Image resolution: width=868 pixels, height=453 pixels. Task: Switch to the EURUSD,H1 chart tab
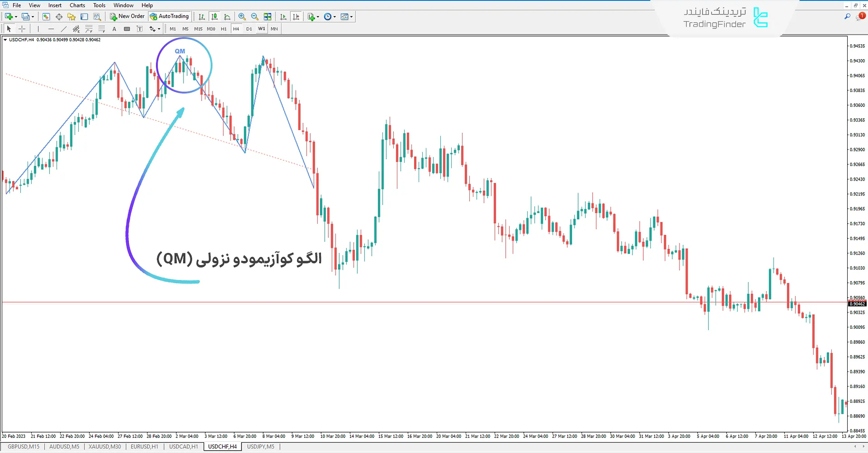(x=144, y=447)
